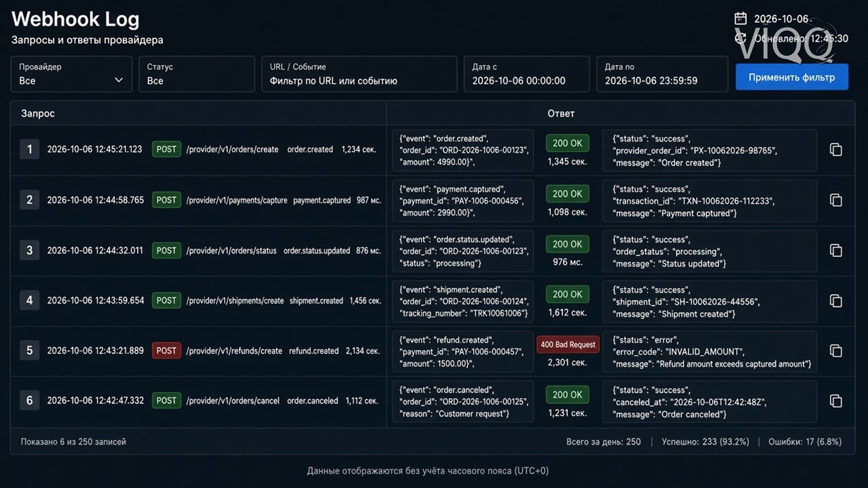Copy the shipment.created log entry

(836, 301)
